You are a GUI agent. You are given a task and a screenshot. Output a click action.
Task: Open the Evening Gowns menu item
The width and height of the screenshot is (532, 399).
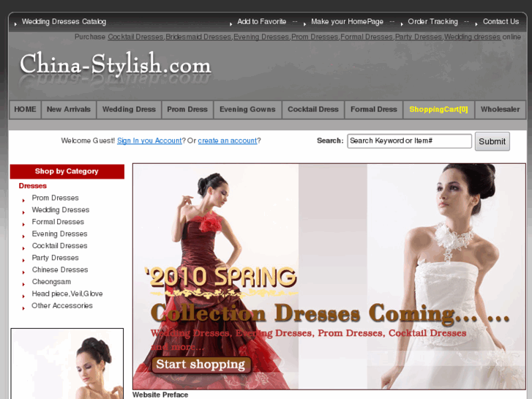point(247,110)
